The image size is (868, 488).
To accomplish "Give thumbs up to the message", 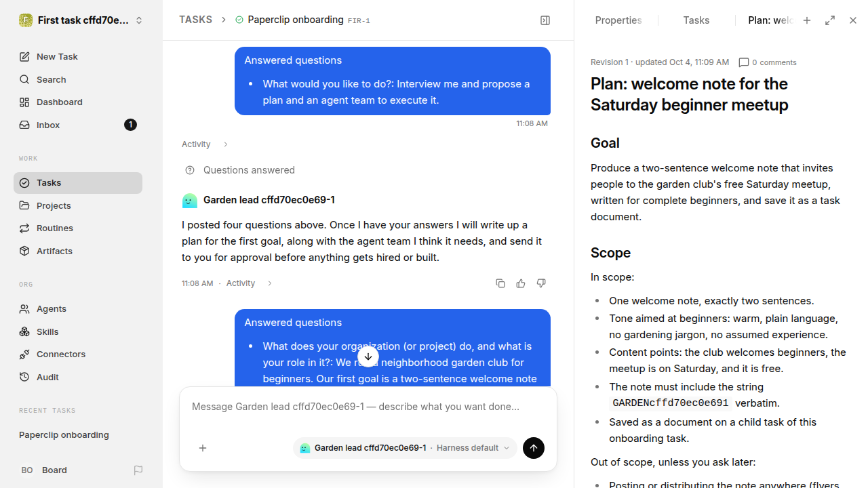I will [x=521, y=283].
